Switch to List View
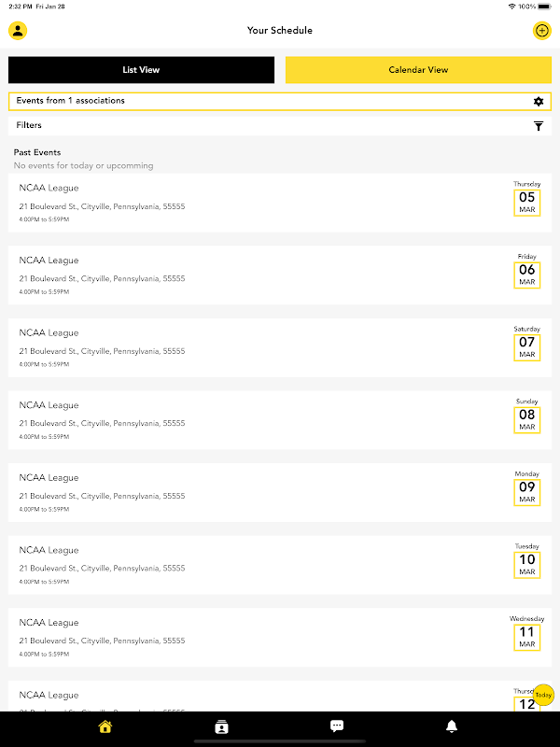 point(141,70)
